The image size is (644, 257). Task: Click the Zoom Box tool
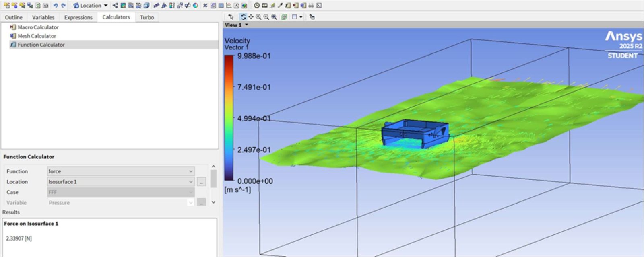click(266, 17)
